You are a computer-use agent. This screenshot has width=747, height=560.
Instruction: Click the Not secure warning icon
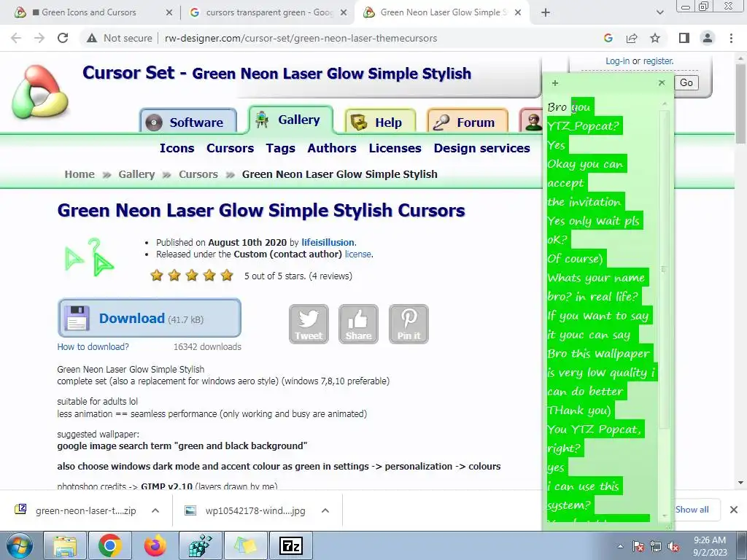click(92, 38)
